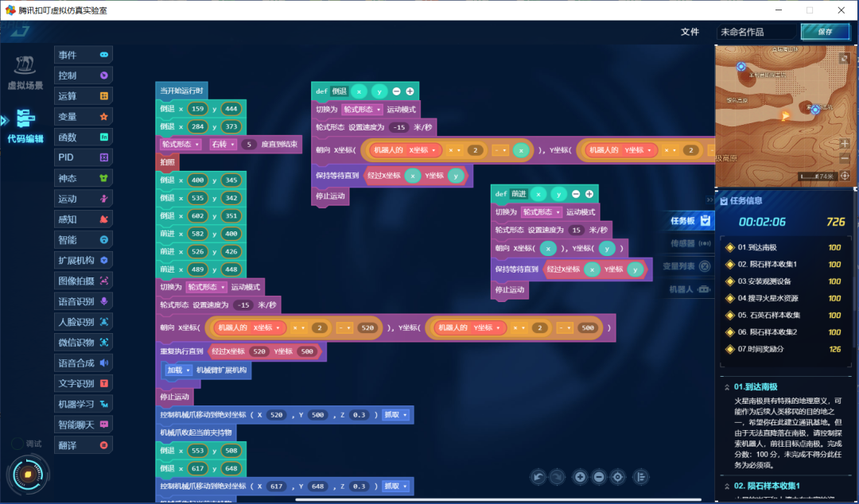
Task: Edit the x value 159 in first 倒退 block
Action: (x=198, y=109)
